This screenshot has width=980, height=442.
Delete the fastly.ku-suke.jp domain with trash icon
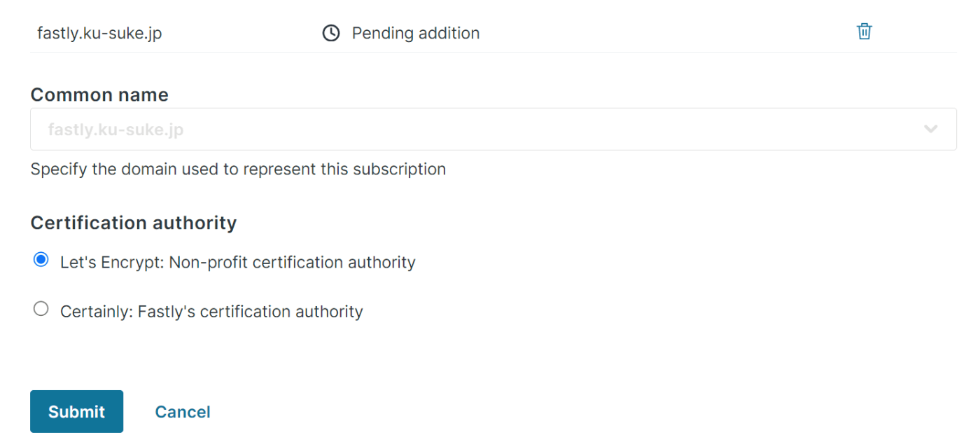click(x=864, y=32)
